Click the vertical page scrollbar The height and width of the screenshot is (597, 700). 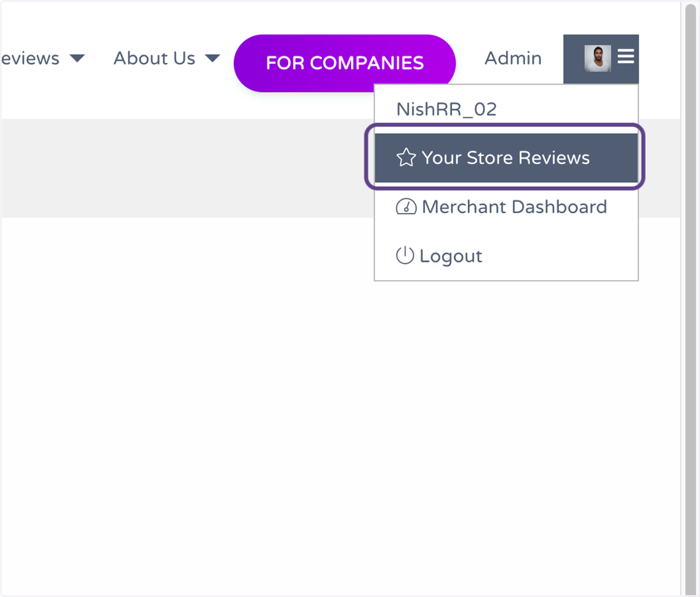[x=689, y=299]
